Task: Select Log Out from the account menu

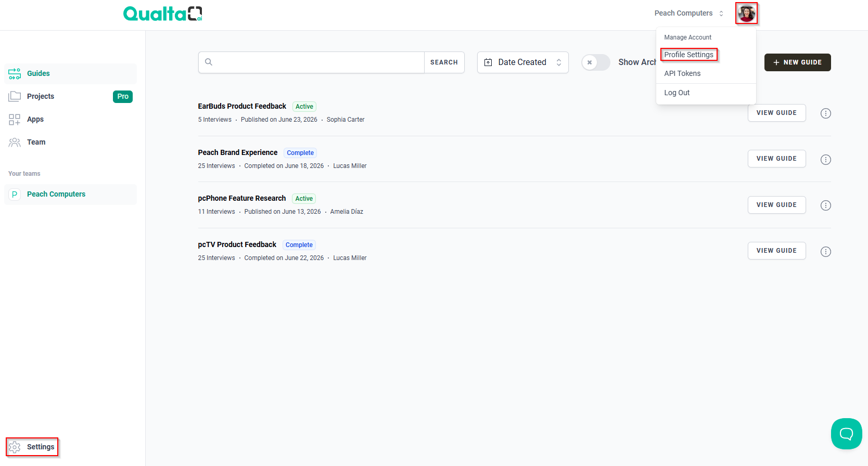Action: [x=676, y=93]
